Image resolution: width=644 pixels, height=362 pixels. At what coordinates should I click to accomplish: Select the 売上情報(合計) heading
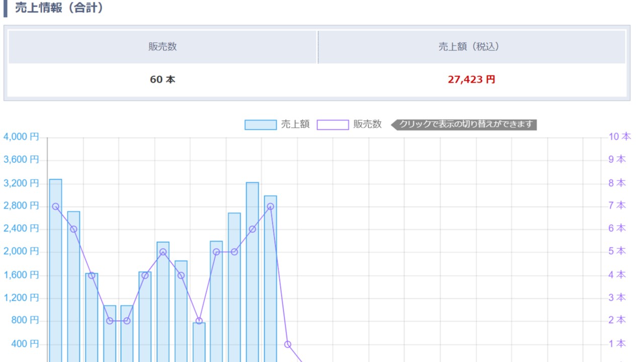59,8
